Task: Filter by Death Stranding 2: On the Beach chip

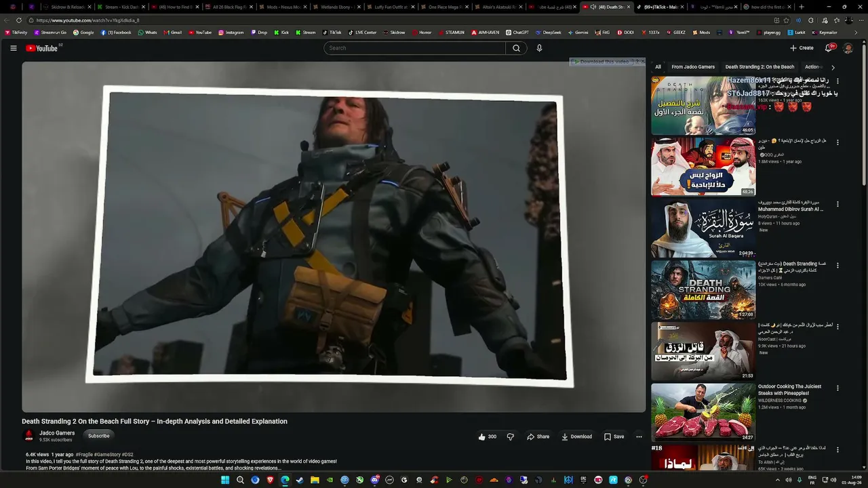Action: pyautogui.click(x=759, y=67)
